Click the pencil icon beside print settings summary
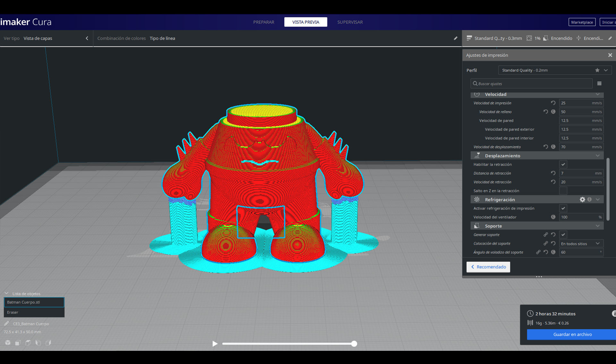This screenshot has width=616, height=364. [x=610, y=38]
